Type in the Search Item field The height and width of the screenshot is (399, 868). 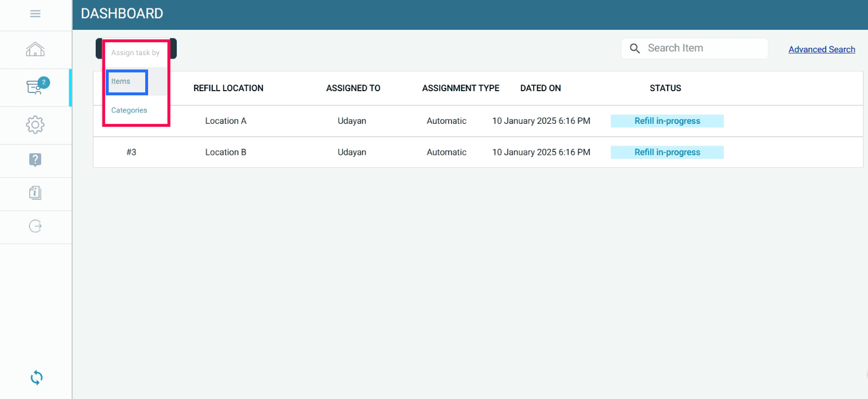(704, 48)
